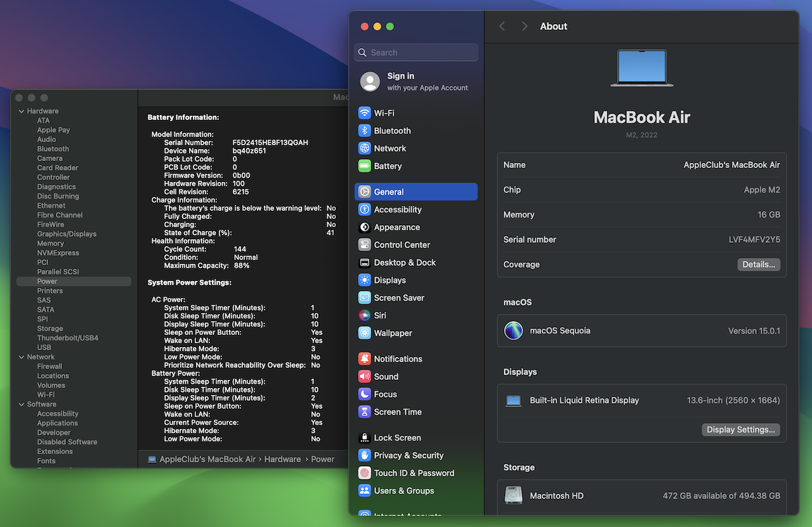Select Disabled Software under Software

click(x=67, y=442)
